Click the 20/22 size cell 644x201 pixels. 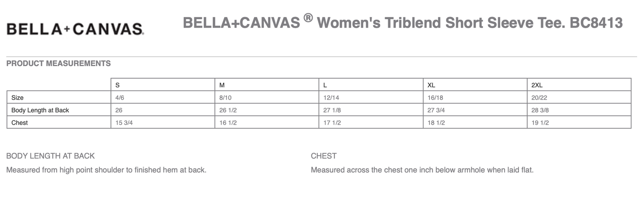tap(539, 97)
